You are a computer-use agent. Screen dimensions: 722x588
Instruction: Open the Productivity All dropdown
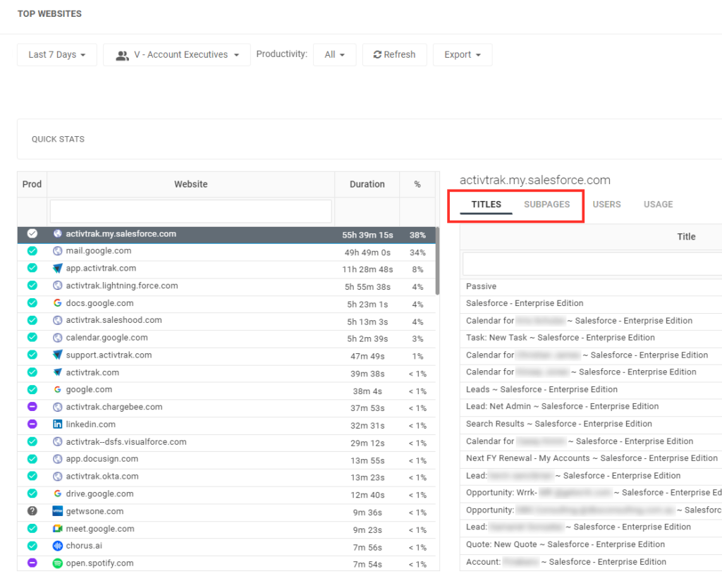click(x=334, y=54)
